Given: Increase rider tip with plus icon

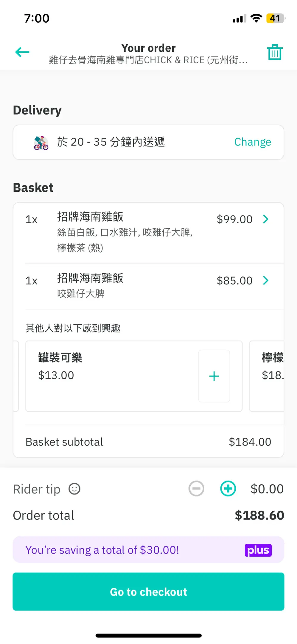Looking at the screenshot, I should pos(228,489).
